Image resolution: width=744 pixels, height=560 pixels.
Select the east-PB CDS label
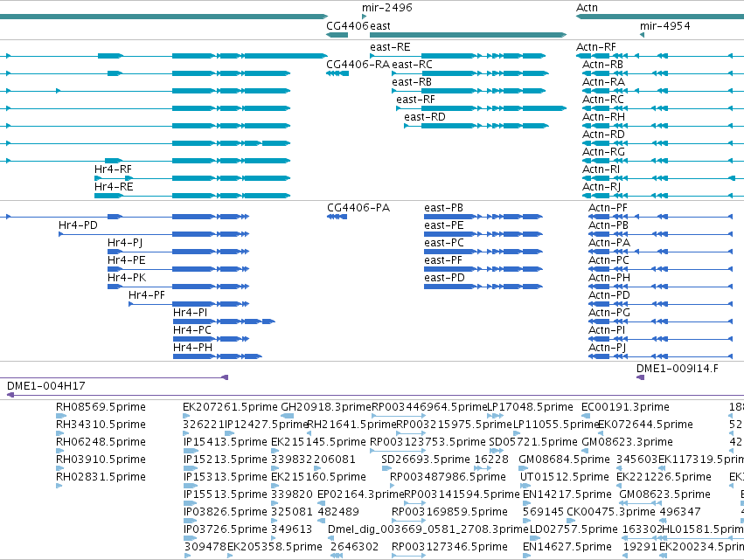tap(443, 208)
